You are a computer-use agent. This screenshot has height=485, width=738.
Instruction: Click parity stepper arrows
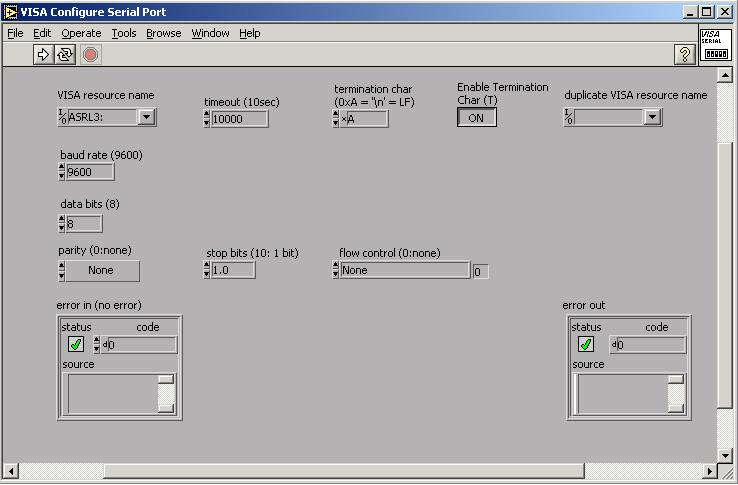pyautogui.click(x=62, y=271)
